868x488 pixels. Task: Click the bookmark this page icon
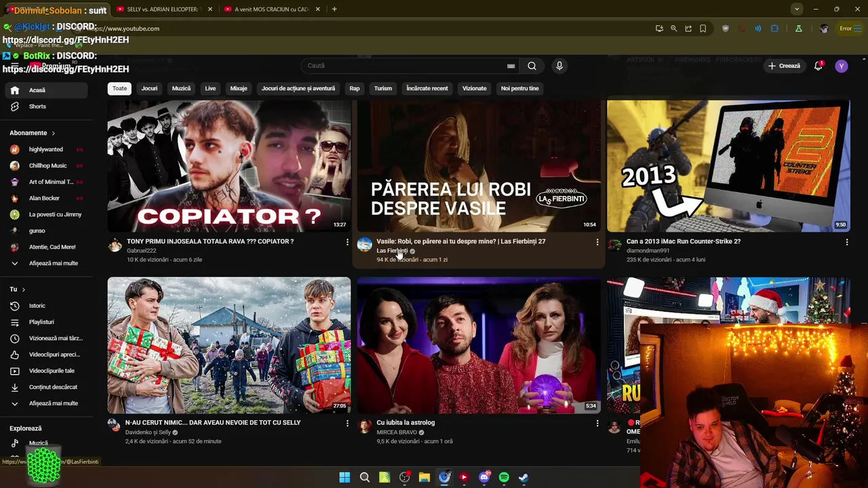pyautogui.click(x=703, y=28)
